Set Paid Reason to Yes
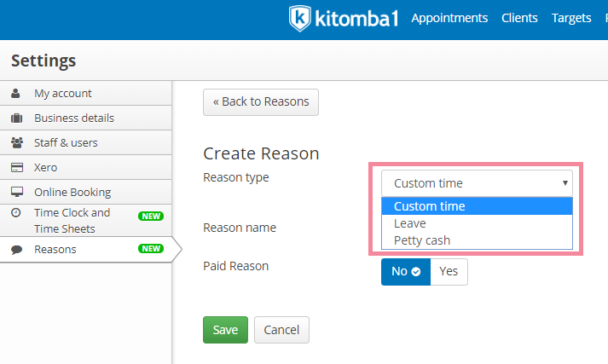608x364 pixels. coord(449,272)
